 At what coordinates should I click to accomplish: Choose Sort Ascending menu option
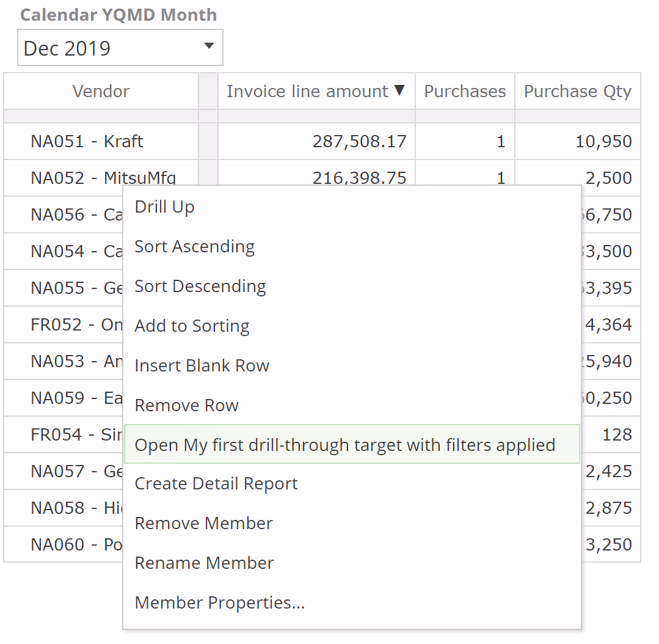[194, 247]
